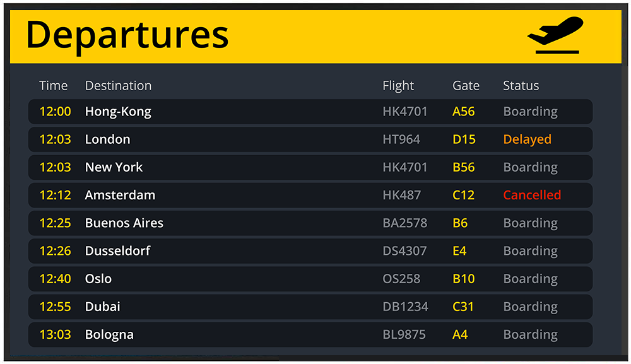
Task: Select the New York destination
Action: pos(114,167)
